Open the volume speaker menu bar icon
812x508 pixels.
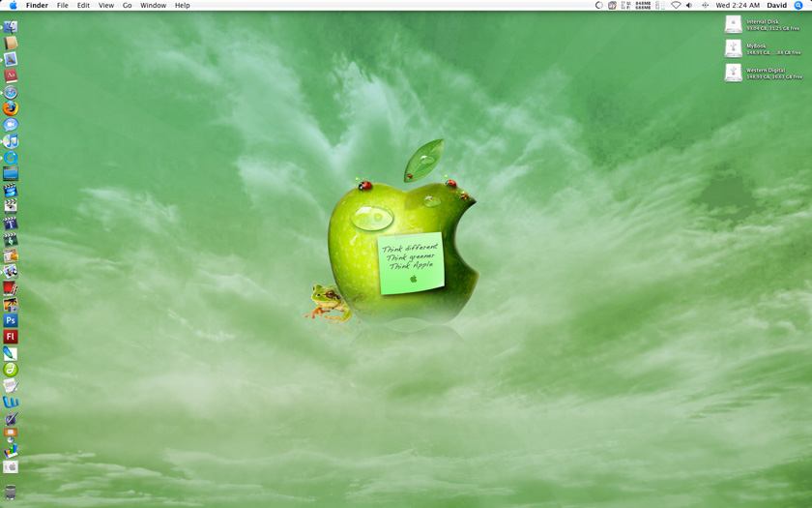click(689, 5)
